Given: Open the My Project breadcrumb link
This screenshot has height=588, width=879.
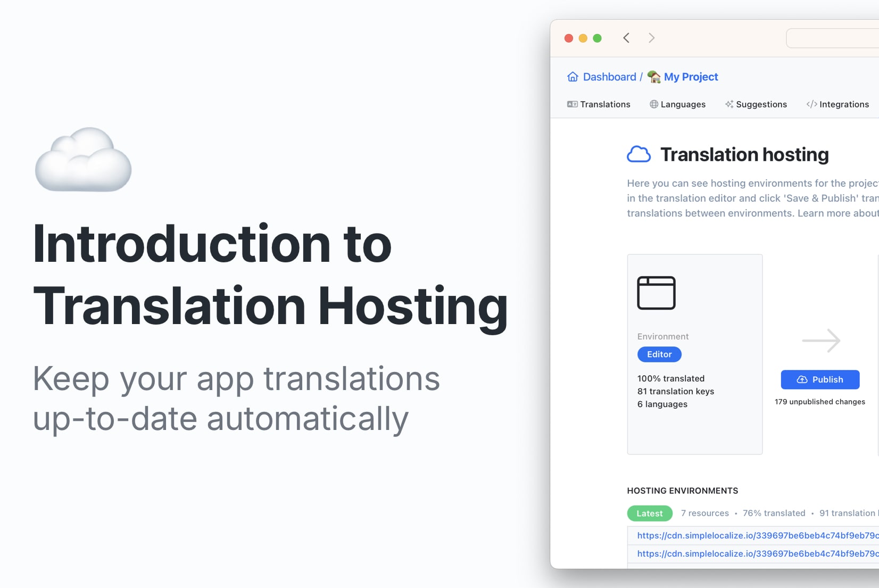Looking at the screenshot, I should tap(683, 77).
